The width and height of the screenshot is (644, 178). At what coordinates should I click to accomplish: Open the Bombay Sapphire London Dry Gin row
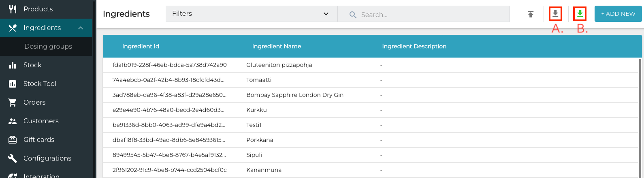pos(294,95)
